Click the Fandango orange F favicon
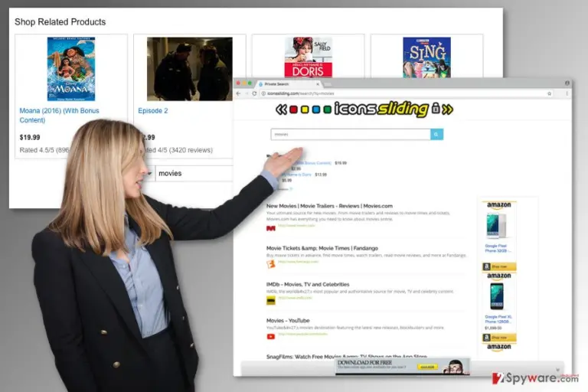This screenshot has width=588, height=392. point(271,264)
